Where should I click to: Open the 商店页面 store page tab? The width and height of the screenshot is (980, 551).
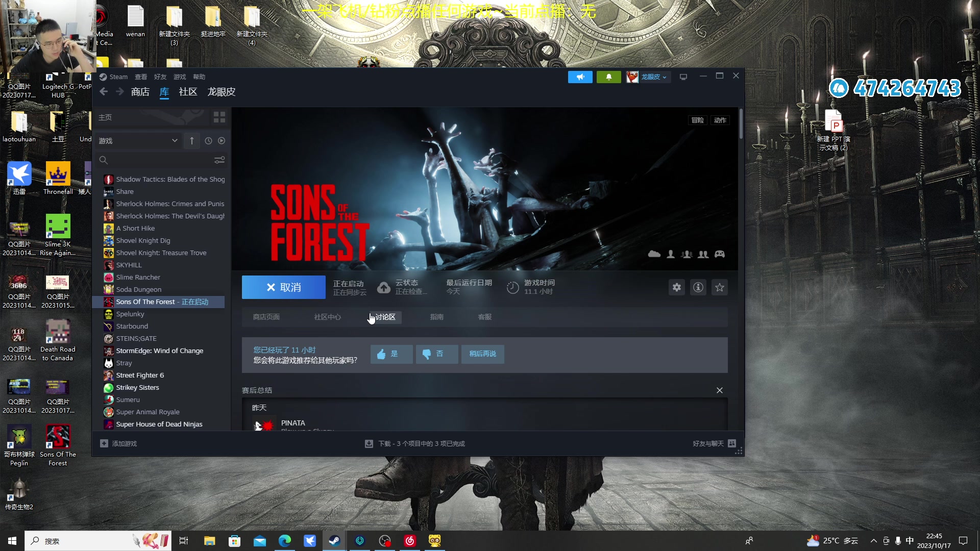click(x=266, y=317)
